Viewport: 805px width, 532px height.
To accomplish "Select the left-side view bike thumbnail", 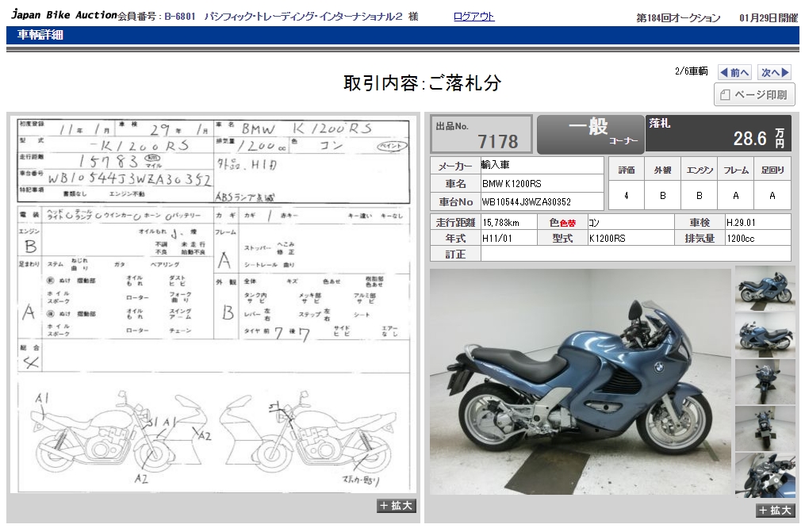I will (x=765, y=333).
